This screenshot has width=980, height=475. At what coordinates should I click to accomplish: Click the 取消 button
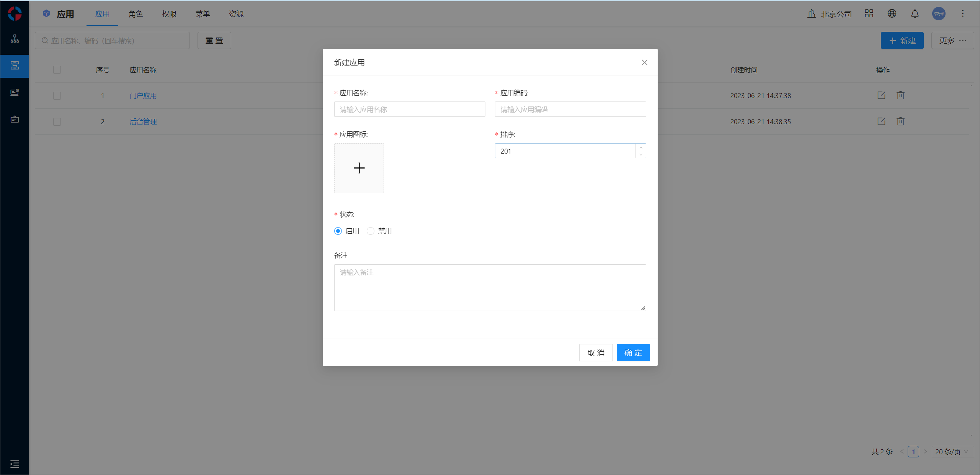596,353
